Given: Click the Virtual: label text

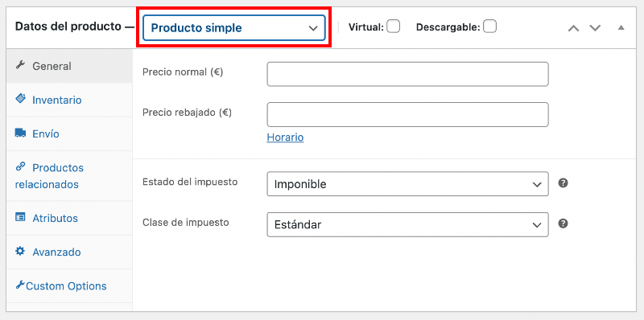Looking at the screenshot, I should (366, 27).
